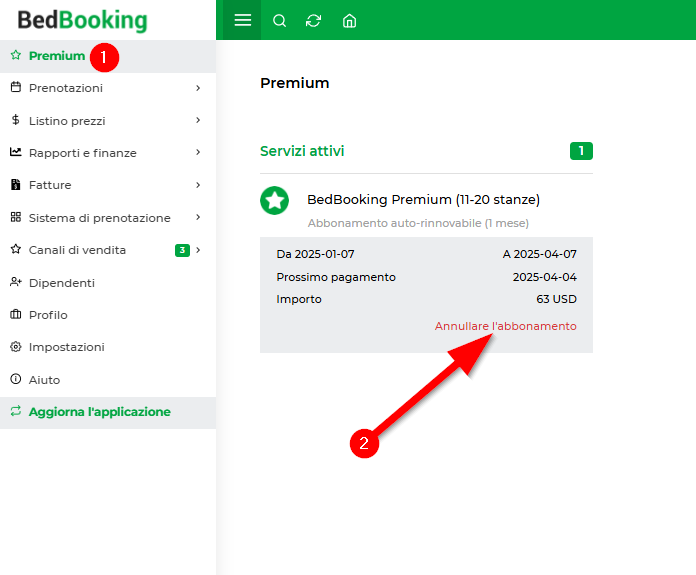The width and height of the screenshot is (696, 575).
Task: Click the hamburger menu icon
Action: (x=242, y=20)
